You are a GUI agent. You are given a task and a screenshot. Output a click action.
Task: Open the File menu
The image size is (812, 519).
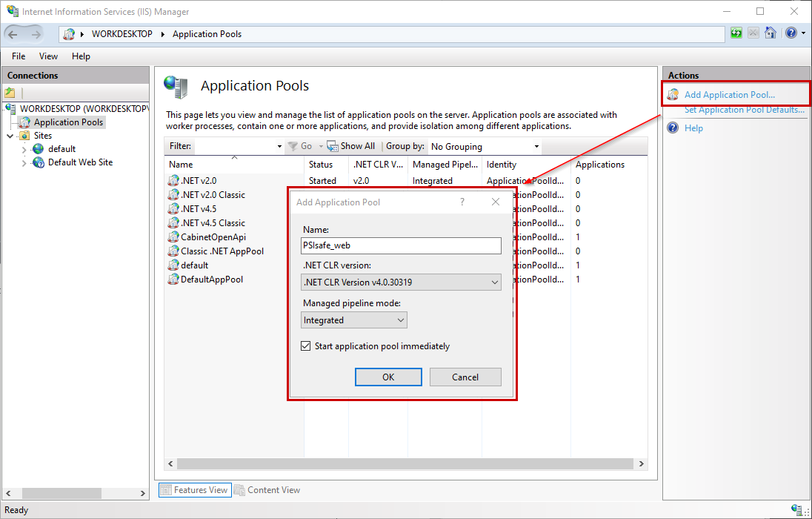[19, 56]
